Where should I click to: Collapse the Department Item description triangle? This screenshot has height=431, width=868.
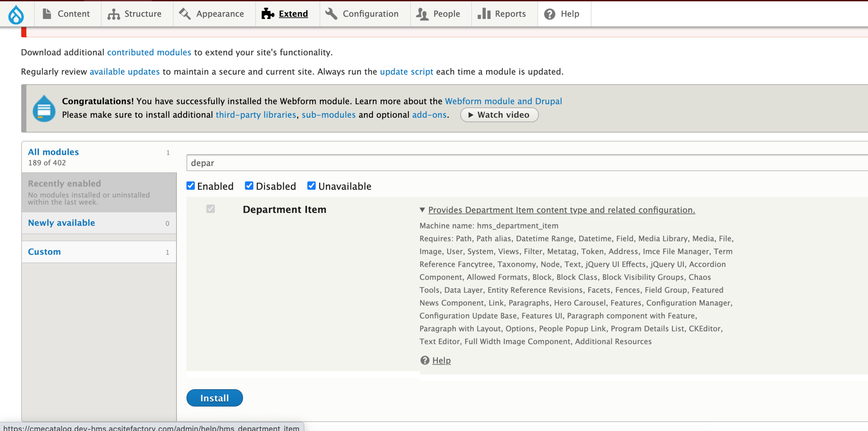[422, 210]
